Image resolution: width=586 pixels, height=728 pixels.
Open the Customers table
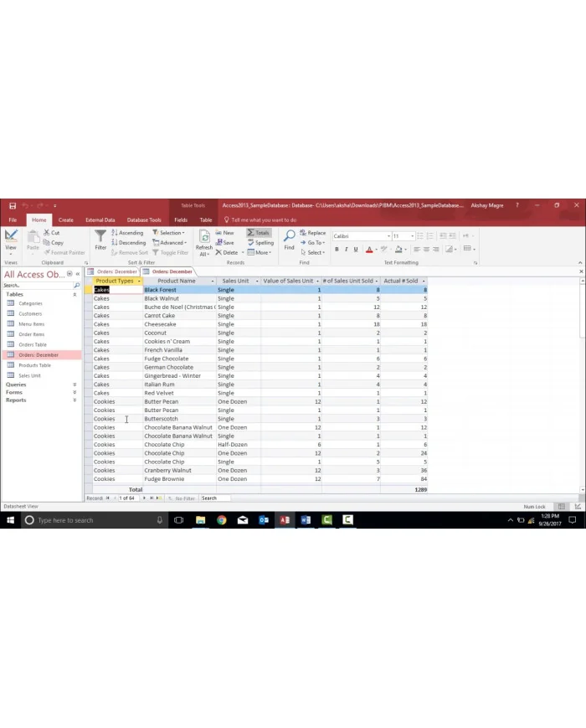pos(30,314)
